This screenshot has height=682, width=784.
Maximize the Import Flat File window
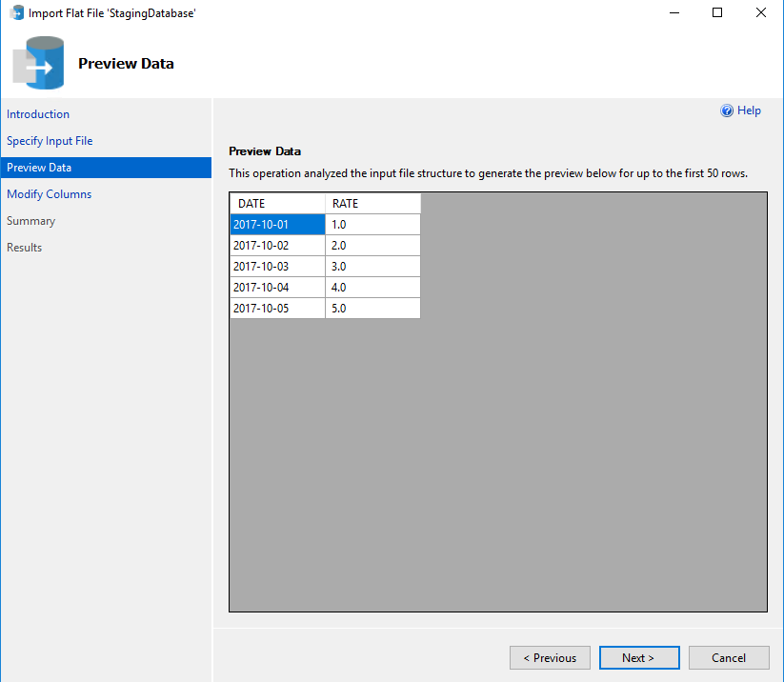coord(717,12)
